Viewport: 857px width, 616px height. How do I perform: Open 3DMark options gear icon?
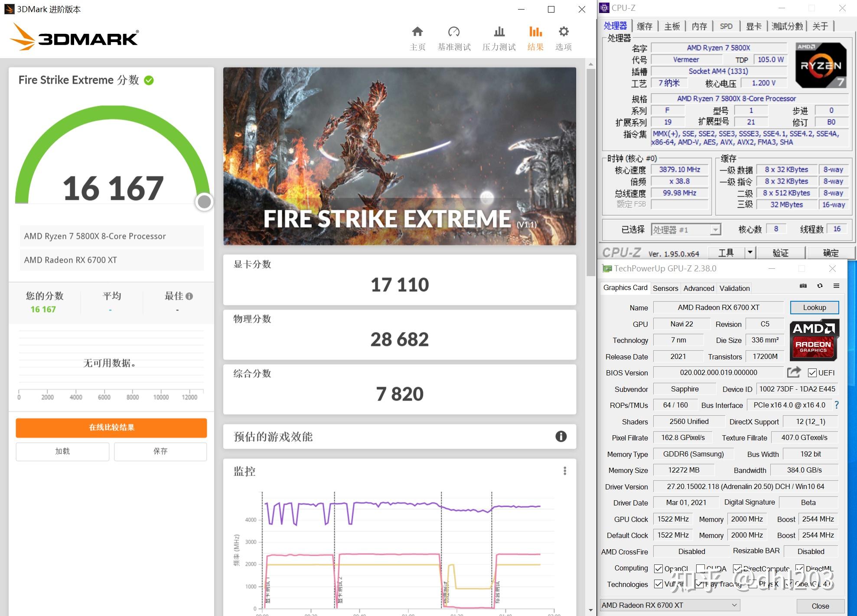tap(563, 31)
